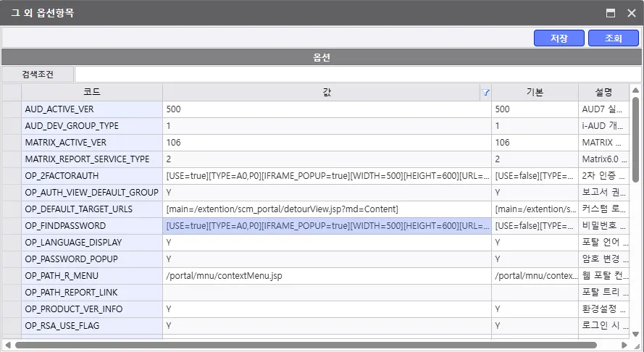This screenshot has width=644, height=352.
Task: Click the 검색조건 search input field
Action: (x=357, y=74)
